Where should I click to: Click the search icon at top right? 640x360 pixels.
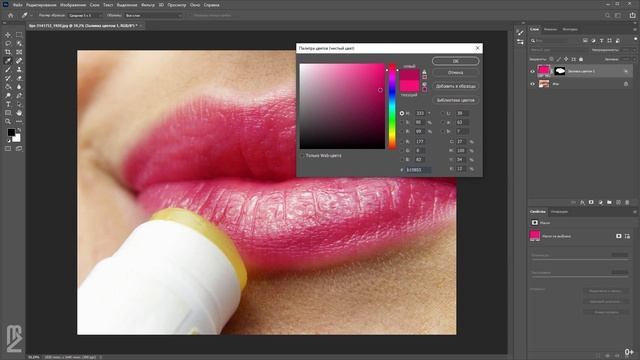point(607,16)
